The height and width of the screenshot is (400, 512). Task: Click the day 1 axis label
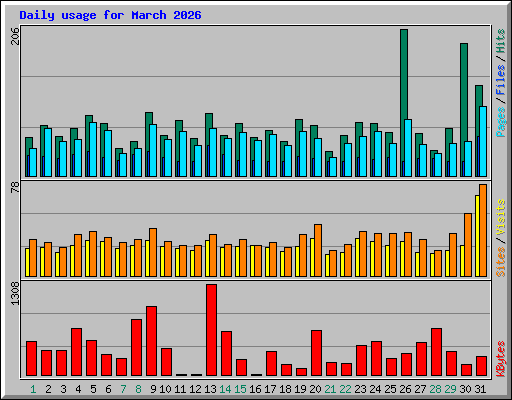tap(33, 389)
